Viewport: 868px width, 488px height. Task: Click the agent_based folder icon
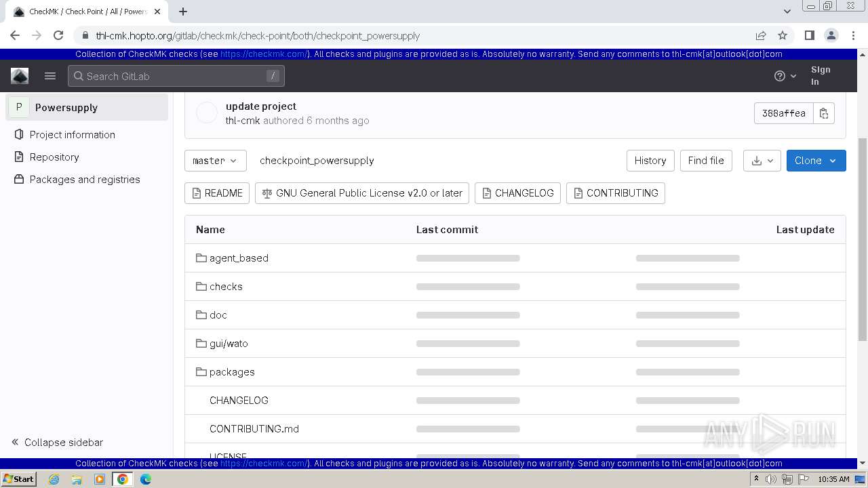point(201,258)
